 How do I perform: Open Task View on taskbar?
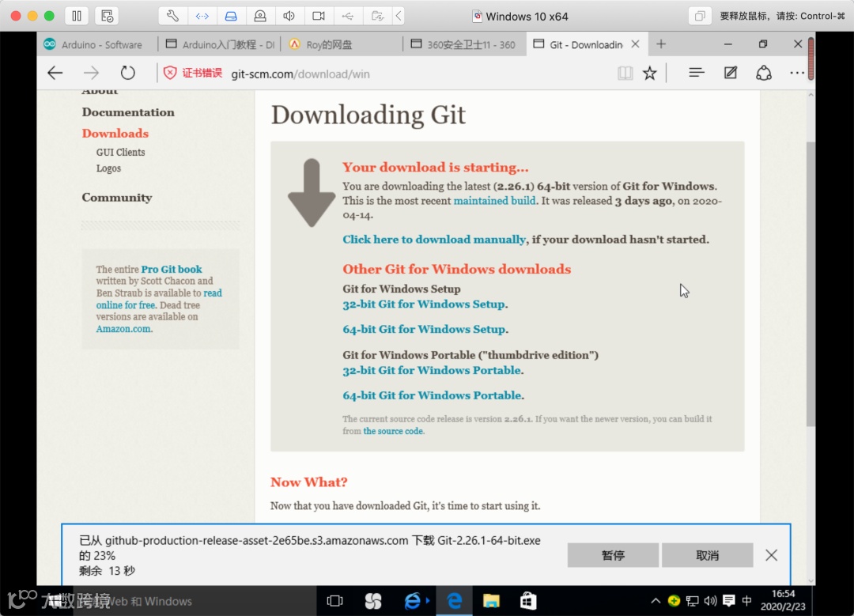click(334, 601)
